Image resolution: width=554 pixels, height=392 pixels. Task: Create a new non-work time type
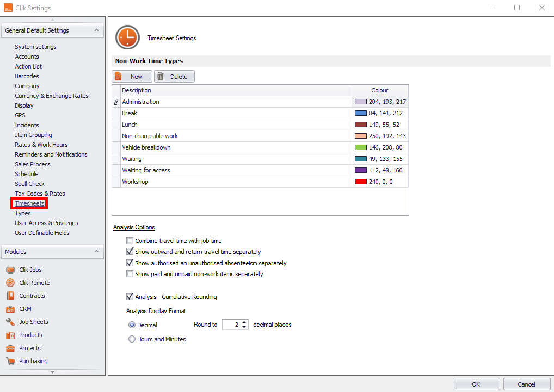[132, 76]
